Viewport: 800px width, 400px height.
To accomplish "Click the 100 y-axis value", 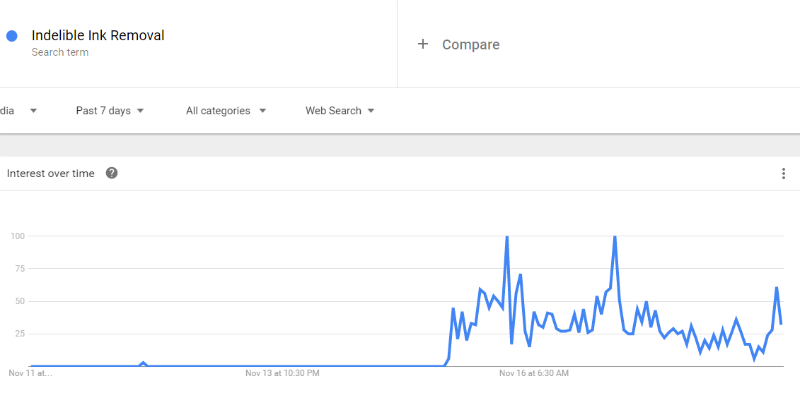I will pyautogui.click(x=17, y=236).
